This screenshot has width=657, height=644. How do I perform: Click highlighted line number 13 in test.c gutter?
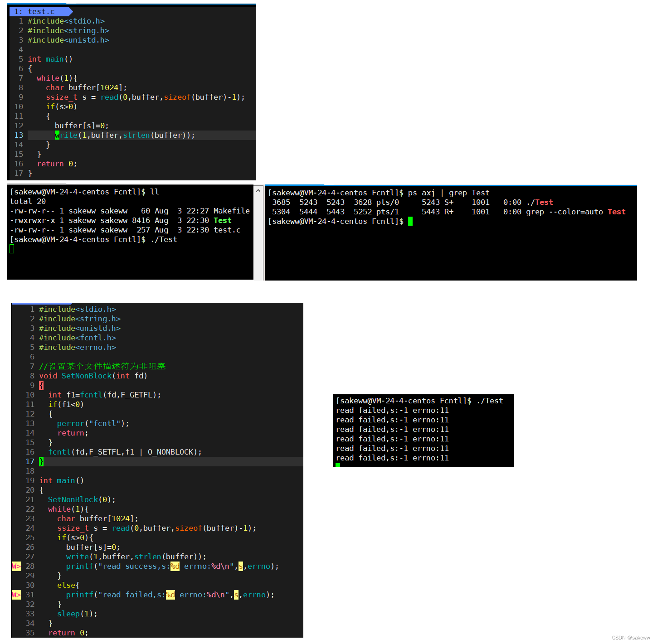19,135
